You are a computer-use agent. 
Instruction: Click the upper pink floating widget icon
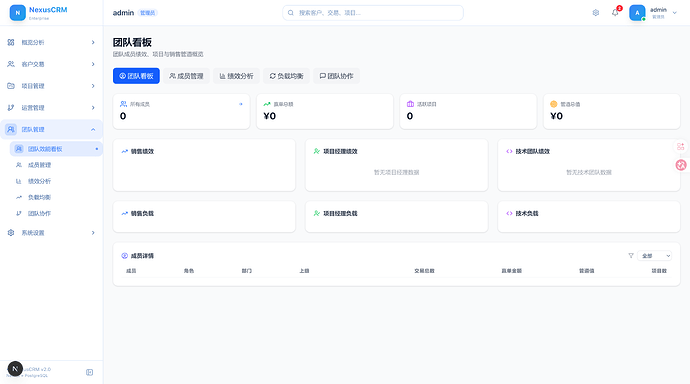pos(681,146)
